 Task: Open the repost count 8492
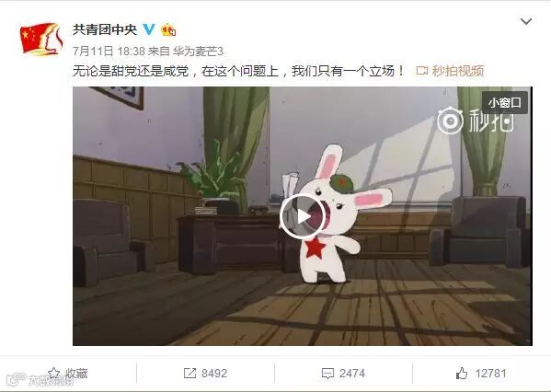click(x=214, y=373)
